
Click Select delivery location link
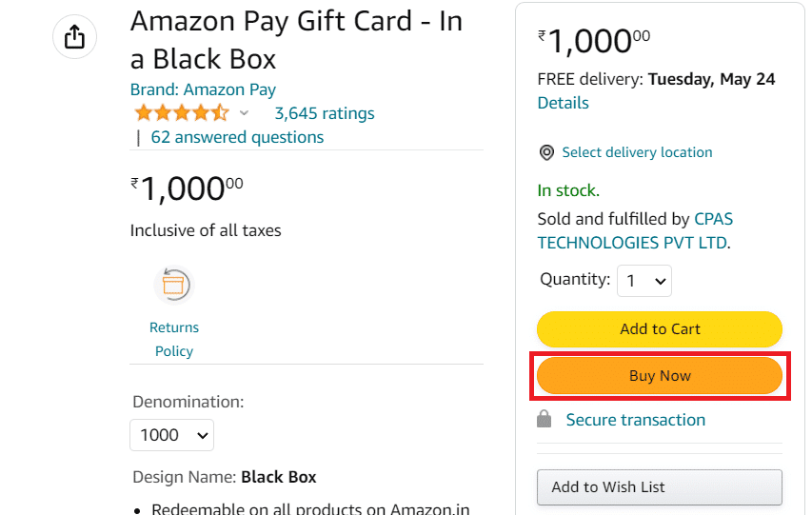coord(637,152)
